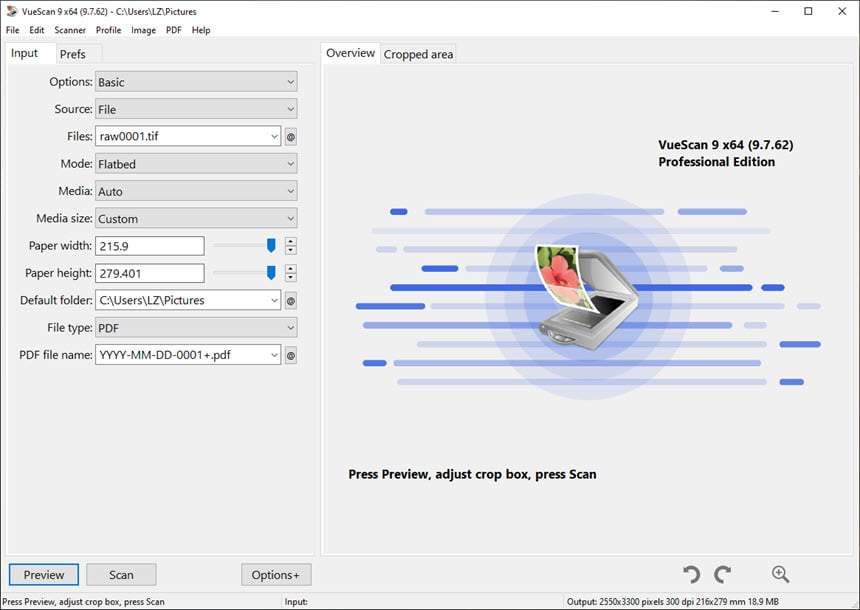Click the PDF file name text YYYY-MM-DD-0001+.pdf
This screenshot has height=610, width=860.
click(165, 355)
